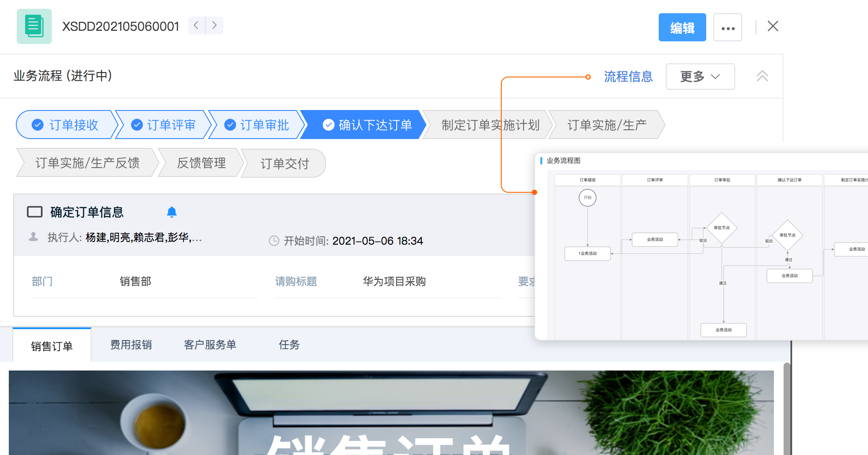Click the 订单接收 completed checkmark icon
Screen dimensions: 868x455
click(x=38, y=125)
